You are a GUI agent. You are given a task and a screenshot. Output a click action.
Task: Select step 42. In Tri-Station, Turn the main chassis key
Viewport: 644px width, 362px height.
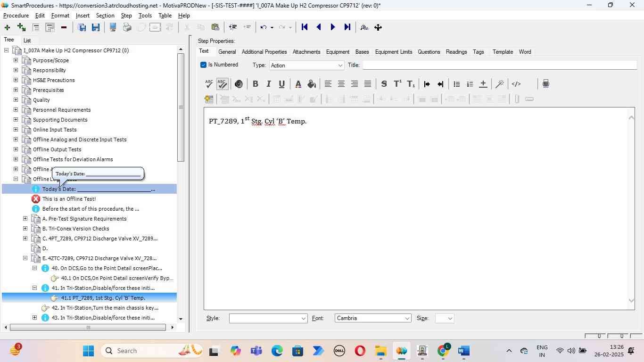point(105,308)
